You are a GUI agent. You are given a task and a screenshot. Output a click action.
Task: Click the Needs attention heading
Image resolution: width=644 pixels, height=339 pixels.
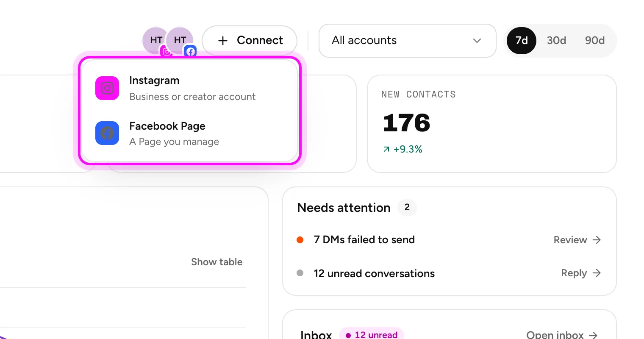click(x=344, y=208)
